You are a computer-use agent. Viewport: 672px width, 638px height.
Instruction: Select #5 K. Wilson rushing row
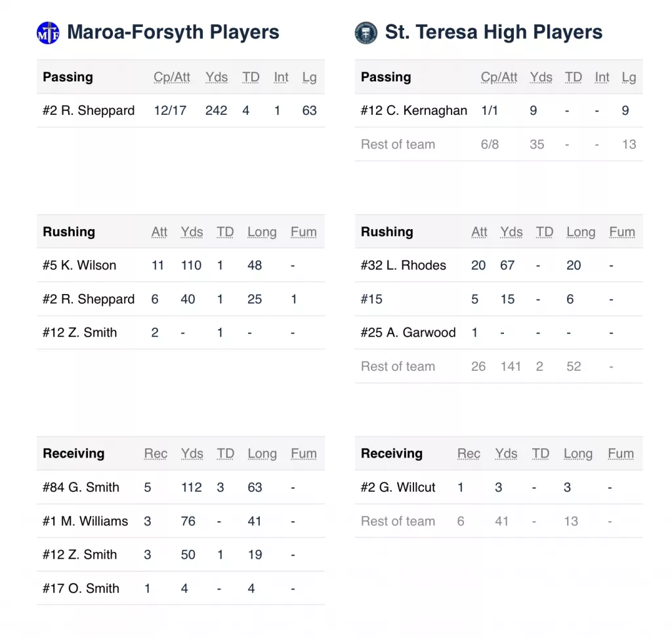point(180,265)
